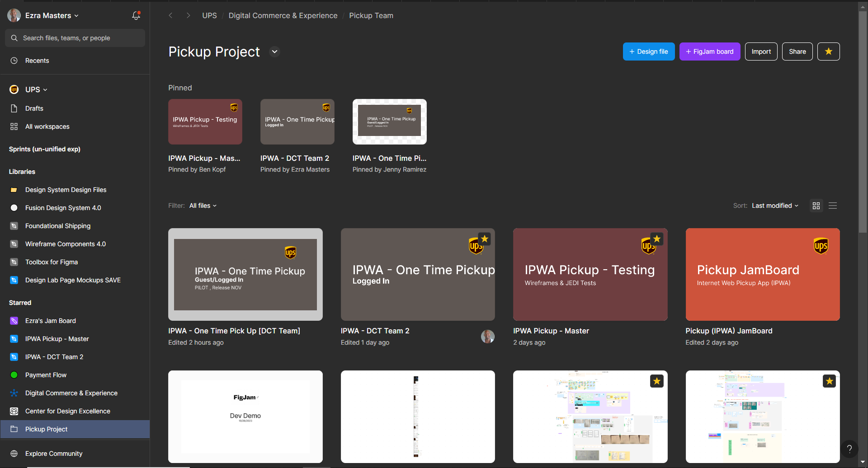868x468 pixels.
Task: Click Foundational Shipping library icon
Action: point(14,226)
